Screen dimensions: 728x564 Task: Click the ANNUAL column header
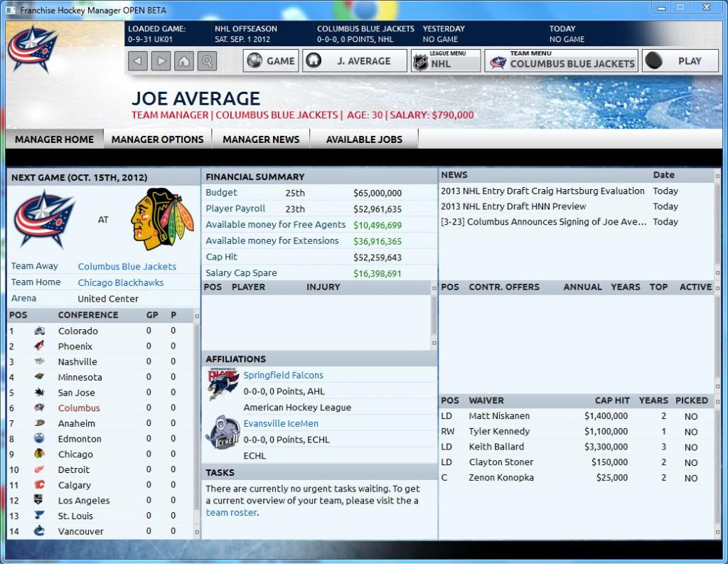coord(582,287)
